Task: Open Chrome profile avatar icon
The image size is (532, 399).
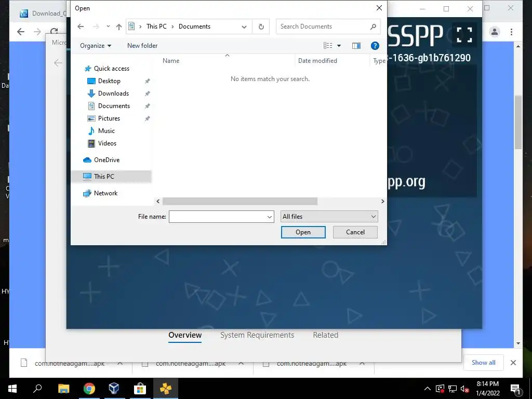Action: [495, 32]
